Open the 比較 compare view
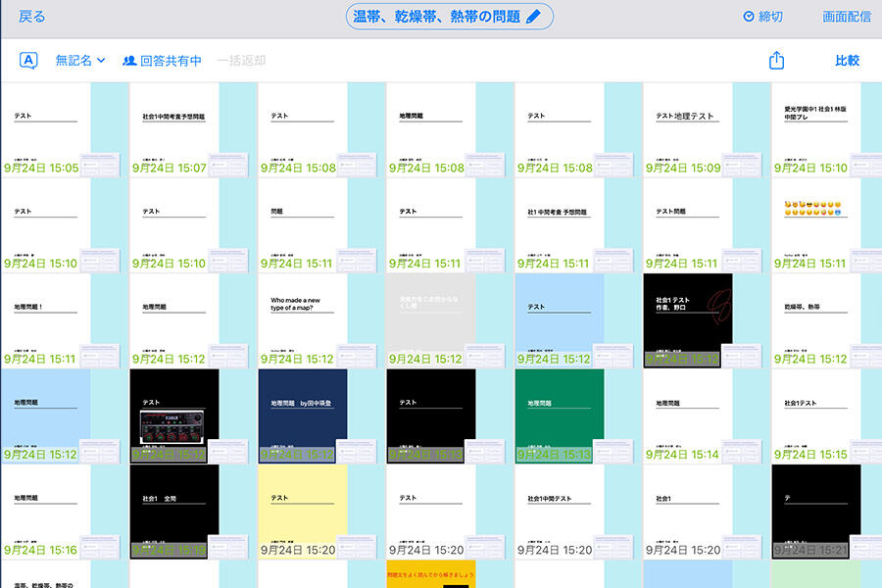This screenshot has height=588, width=882. coord(847,61)
